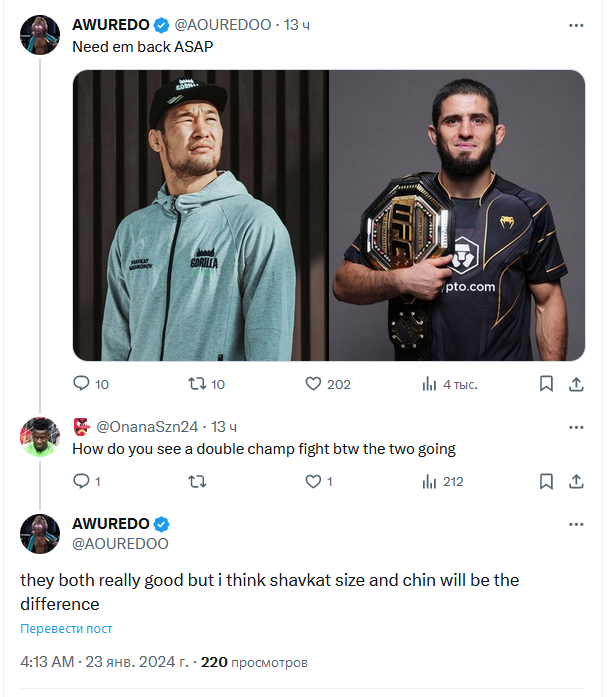
Task: Like the OnanaSzn24 reply
Action: [x=313, y=481]
